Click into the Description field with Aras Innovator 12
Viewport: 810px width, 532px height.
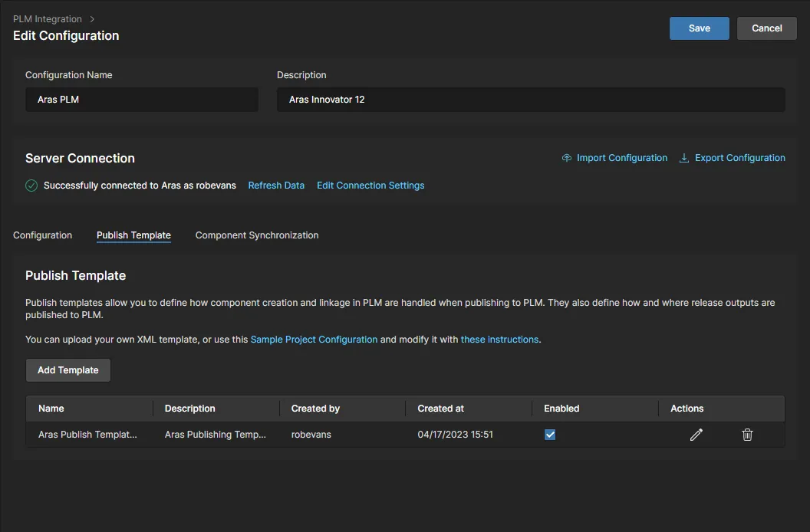click(x=531, y=100)
